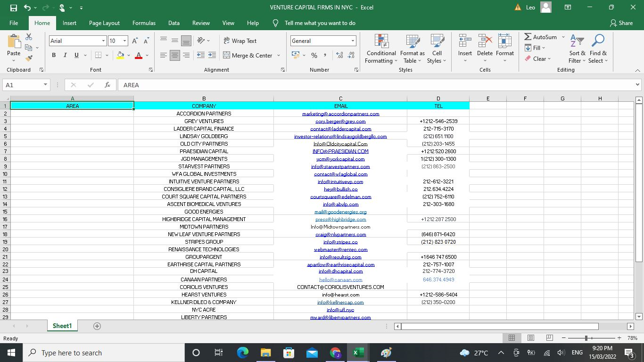Select the Format Painter brush icon

(x=29, y=58)
